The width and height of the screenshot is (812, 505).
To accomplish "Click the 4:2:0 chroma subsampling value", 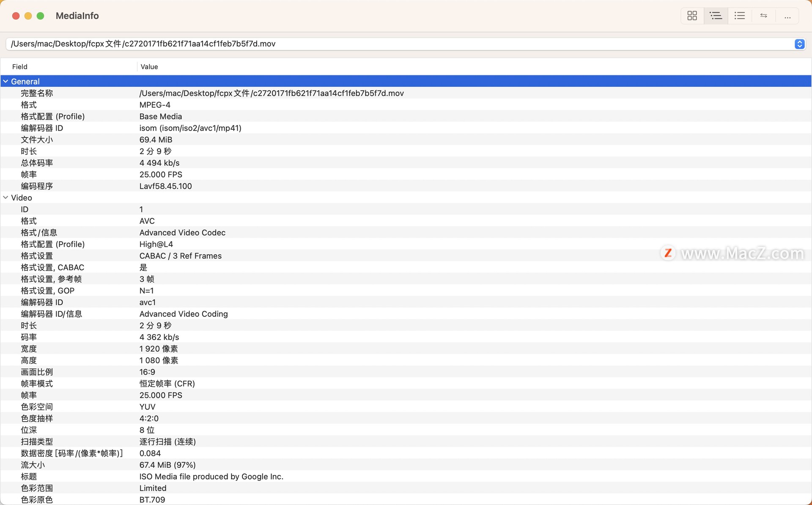I will (149, 419).
